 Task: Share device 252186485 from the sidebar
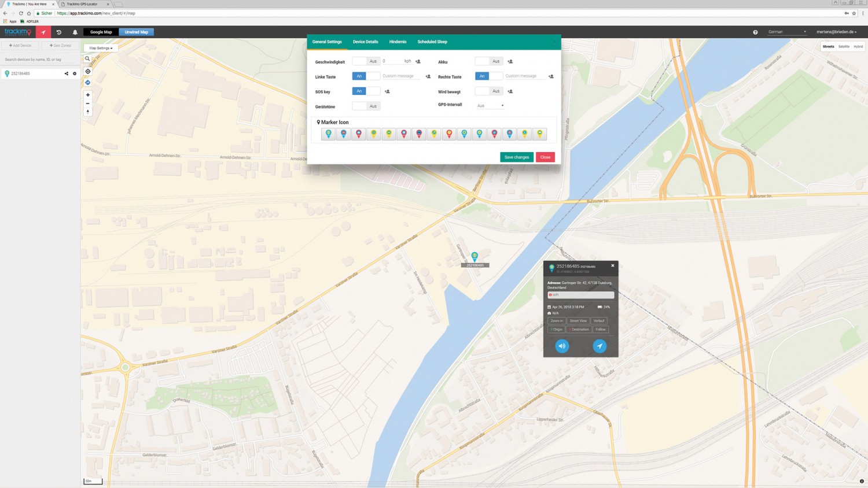coord(66,73)
